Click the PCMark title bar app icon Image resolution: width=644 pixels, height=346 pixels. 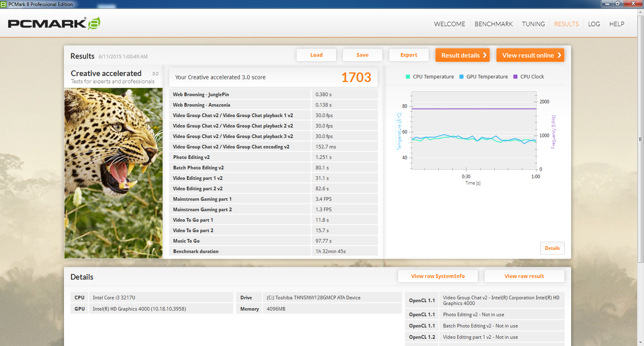coord(4,4)
